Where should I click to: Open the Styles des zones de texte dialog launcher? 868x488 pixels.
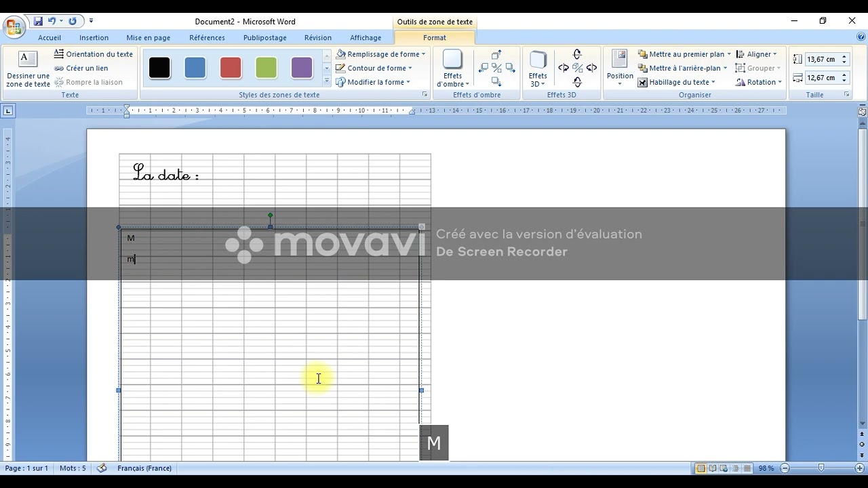point(425,95)
